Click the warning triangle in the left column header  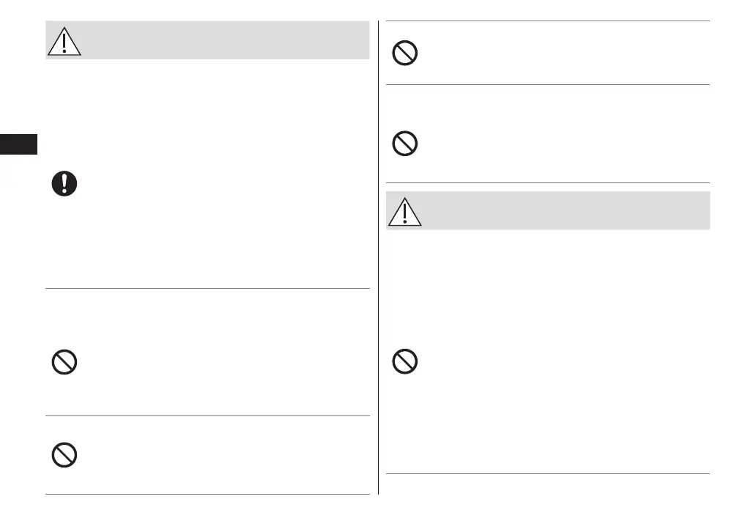(x=64, y=43)
